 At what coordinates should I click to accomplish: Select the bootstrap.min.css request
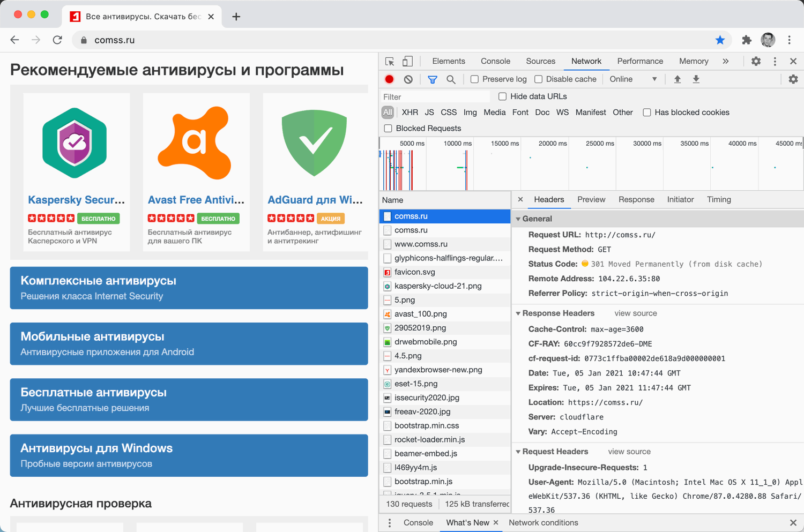(x=445, y=425)
